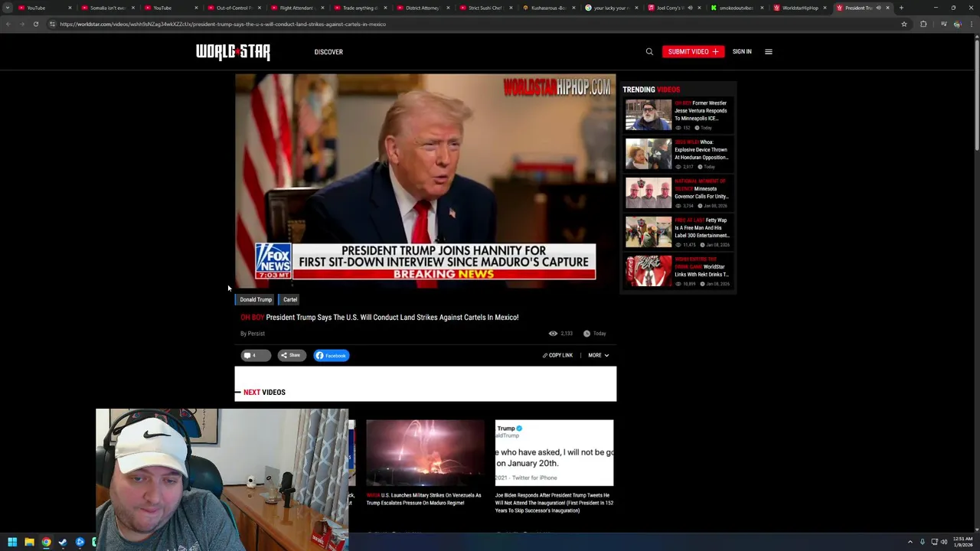This screenshot has width=980, height=551.
Task: Open Jesse Ventura trending video thumbnail
Action: pyautogui.click(x=648, y=115)
